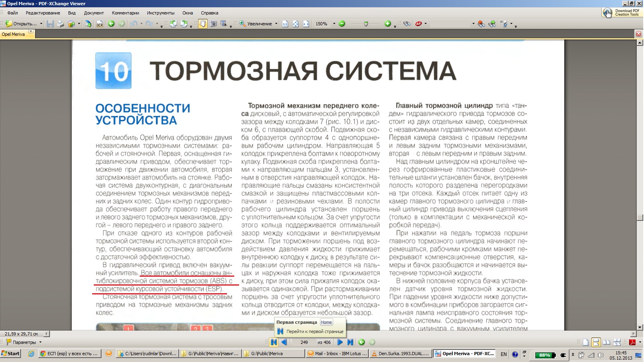This screenshot has height=362, width=644.
Task: Open the search text combo box dropdown
Action: (x=473, y=24)
